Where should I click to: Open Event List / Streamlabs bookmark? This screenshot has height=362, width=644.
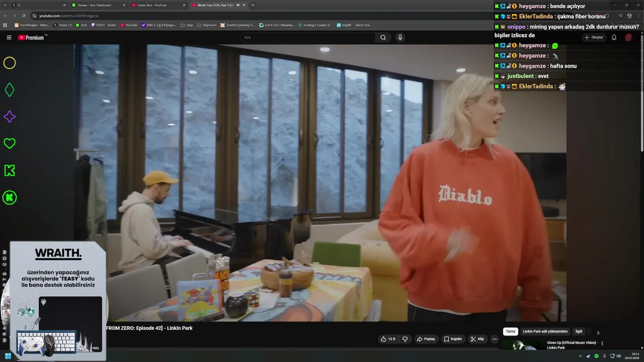[x=277, y=25]
